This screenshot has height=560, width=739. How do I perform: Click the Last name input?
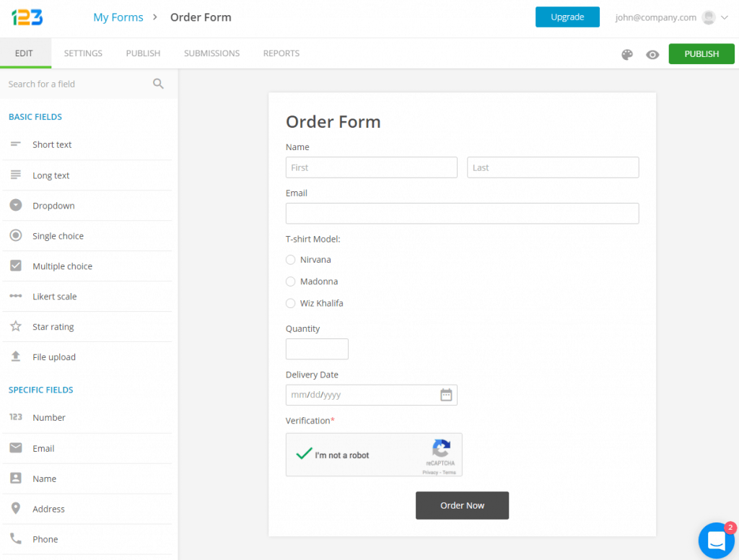click(553, 167)
